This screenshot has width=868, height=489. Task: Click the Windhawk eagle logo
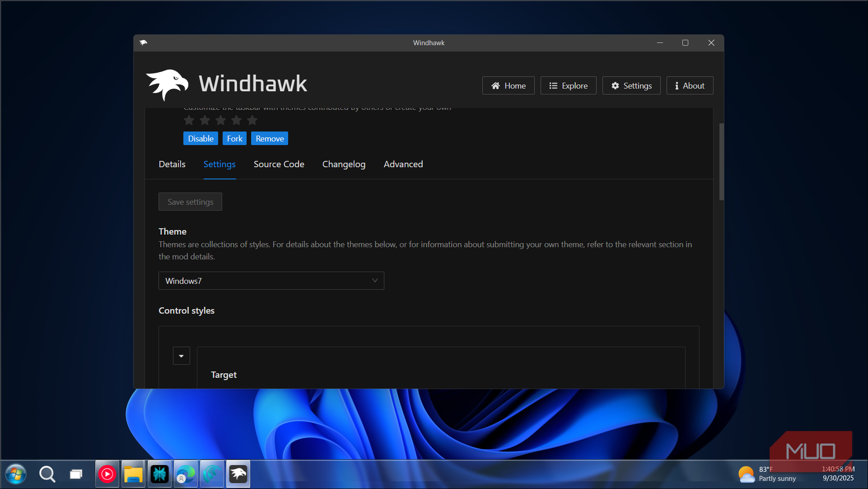point(167,84)
